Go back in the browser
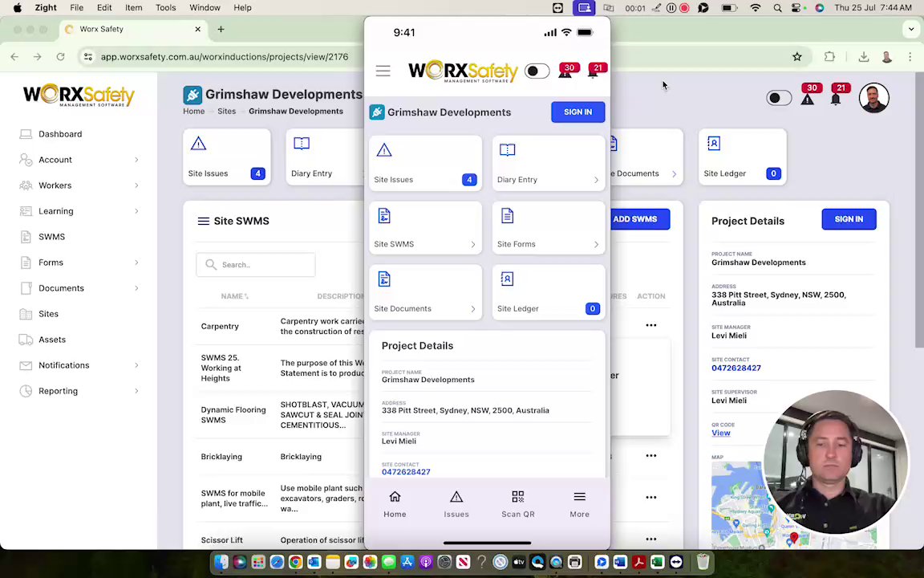 pyautogui.click(x=14, y=57)
